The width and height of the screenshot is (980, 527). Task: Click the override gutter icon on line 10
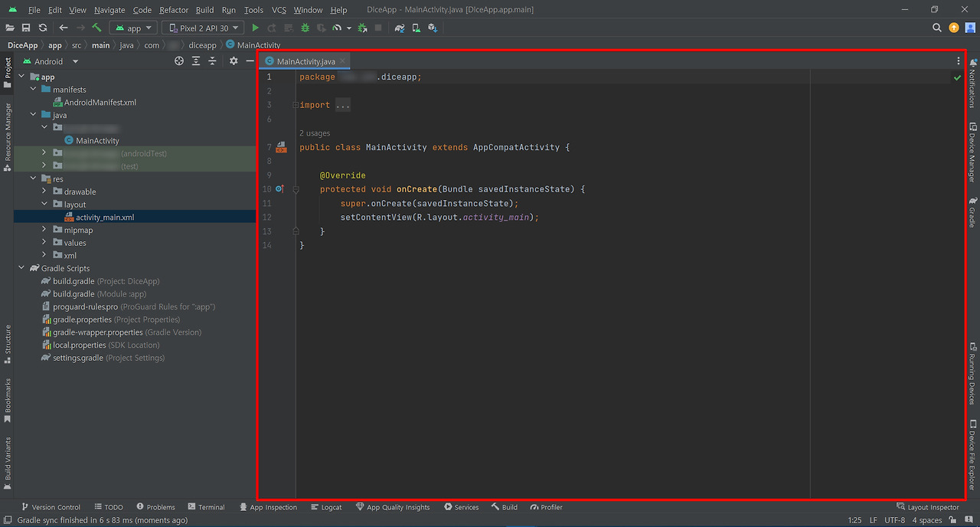[x=279, y=188]
